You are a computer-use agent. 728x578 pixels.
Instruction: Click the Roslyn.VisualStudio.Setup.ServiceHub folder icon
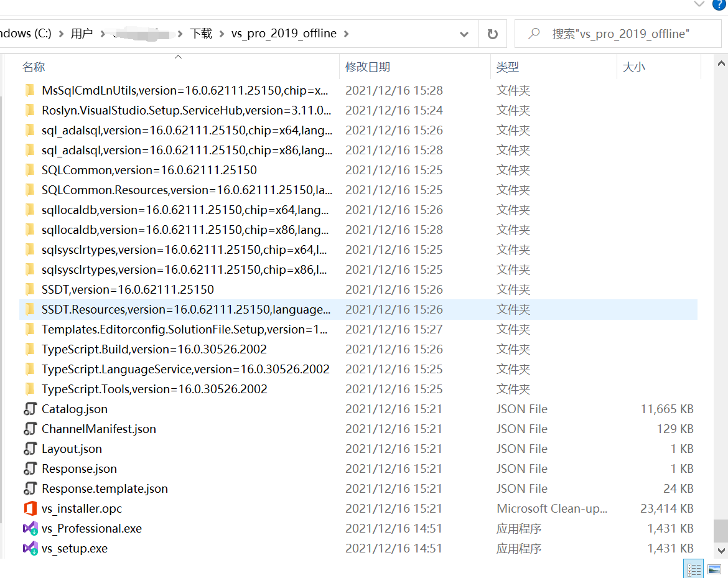[30, 110]
